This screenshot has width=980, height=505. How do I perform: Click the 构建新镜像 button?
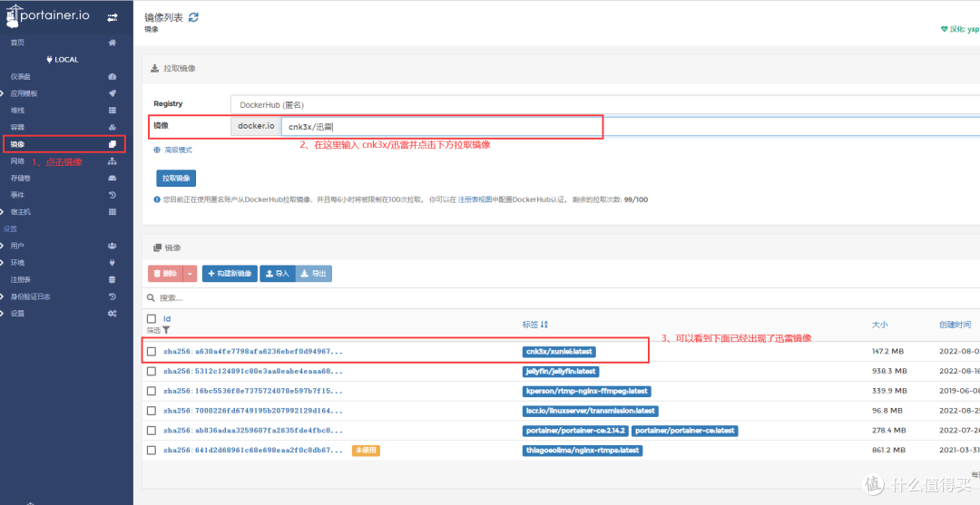tap(230, 274)
